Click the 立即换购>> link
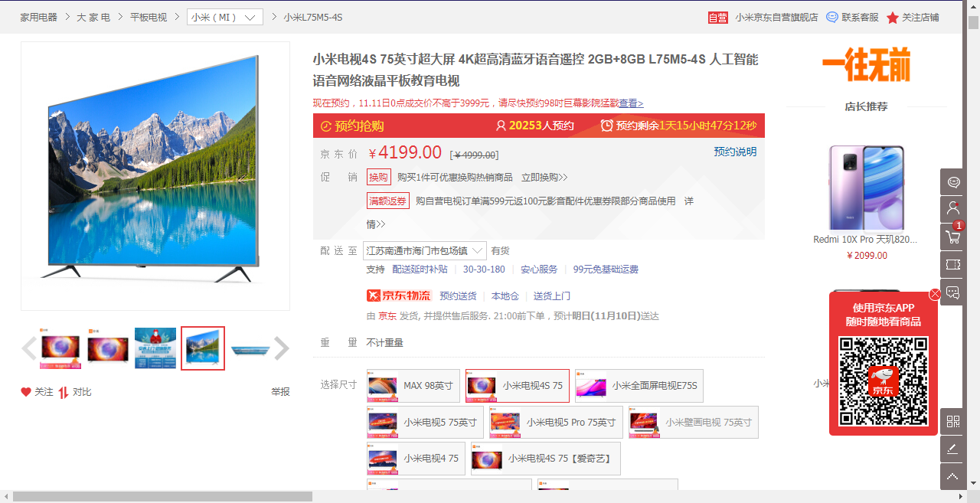 pyautogui.click(x=544, y=177)
